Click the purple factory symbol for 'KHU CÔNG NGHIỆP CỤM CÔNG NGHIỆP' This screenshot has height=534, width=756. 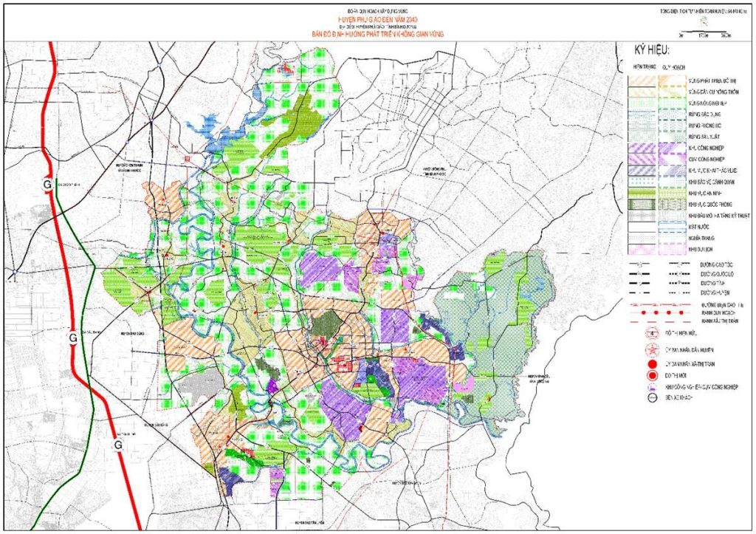pyautogui.click(x=652, y=387)
